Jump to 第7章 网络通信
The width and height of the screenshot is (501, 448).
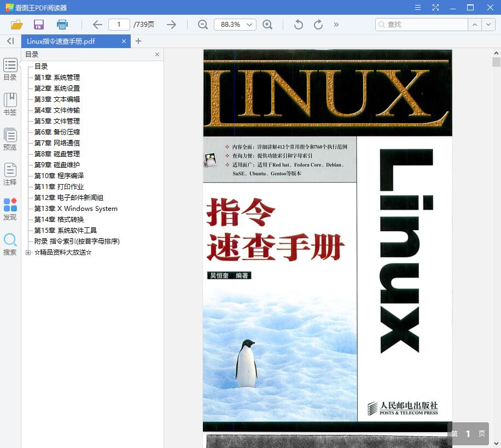(x=57, y=143)
